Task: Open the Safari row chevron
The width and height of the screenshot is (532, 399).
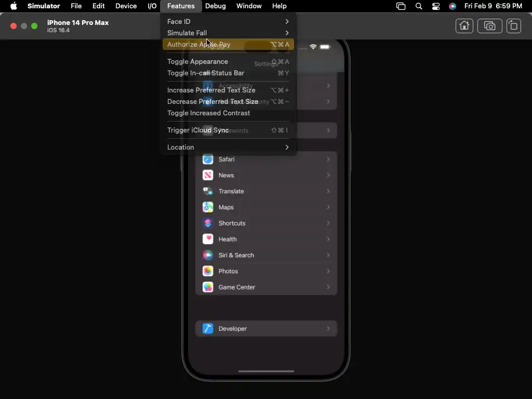Action: coord(328,159)
